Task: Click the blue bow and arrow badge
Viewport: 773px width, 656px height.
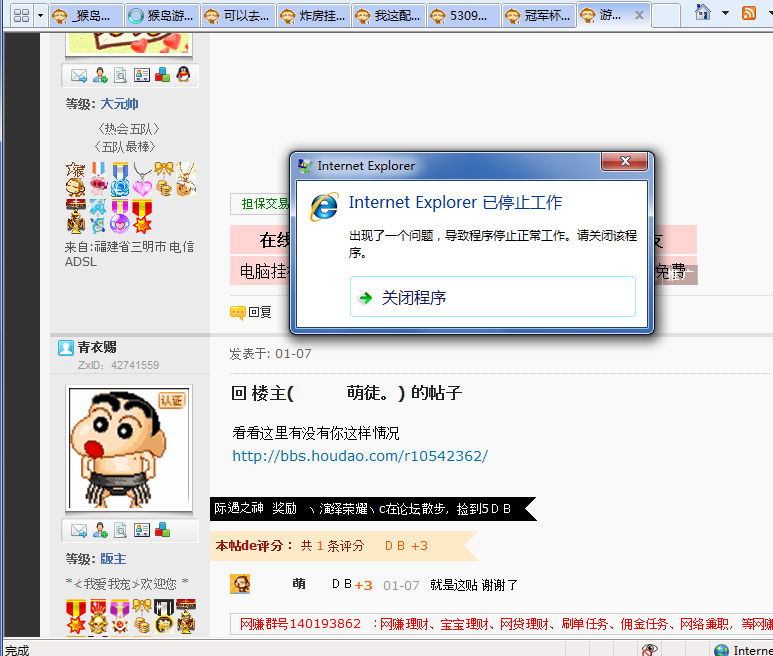Action: (98, 216)
